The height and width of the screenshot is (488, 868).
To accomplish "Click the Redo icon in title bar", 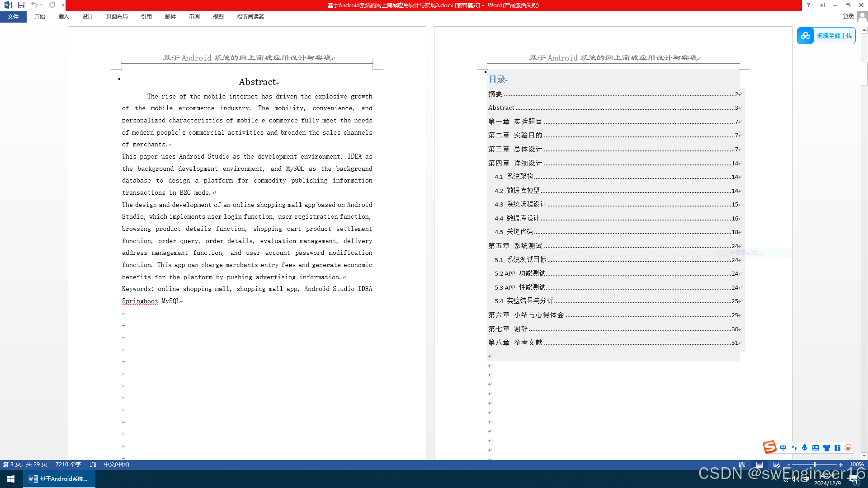I will coord(52,5).
